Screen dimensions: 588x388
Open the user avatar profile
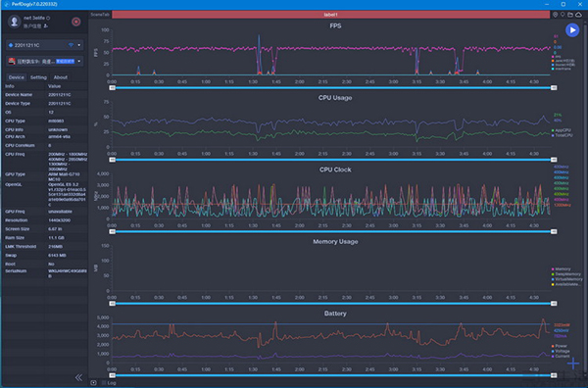[x=15, y=22]
